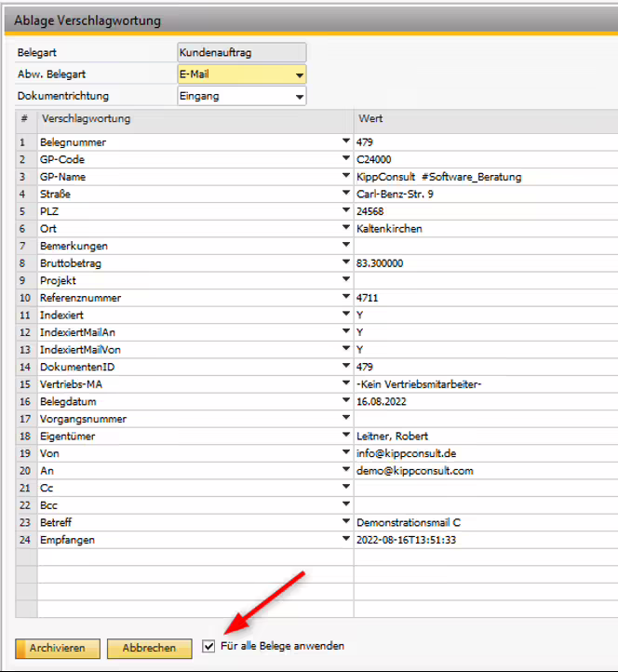
Task: Expand the GP-Name row dropdown arrow
Action: [x=346, y=177]
